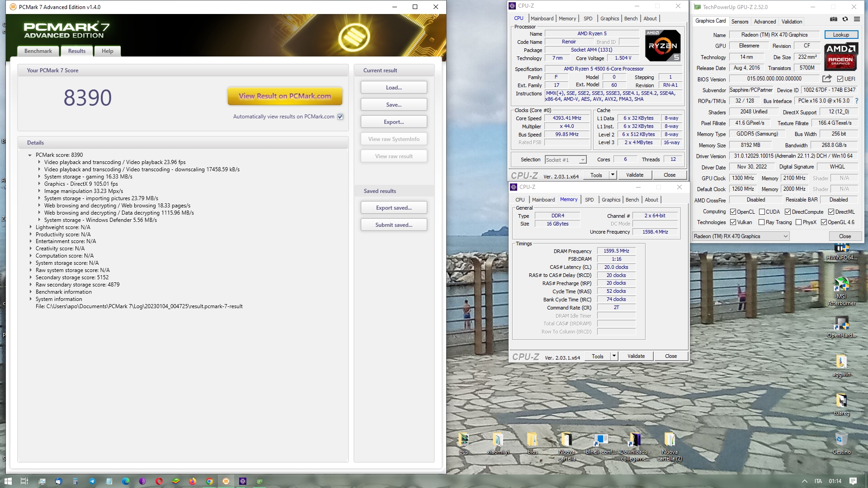Open Microsoft Edge from the taskbar

click(x=126, y=481)
